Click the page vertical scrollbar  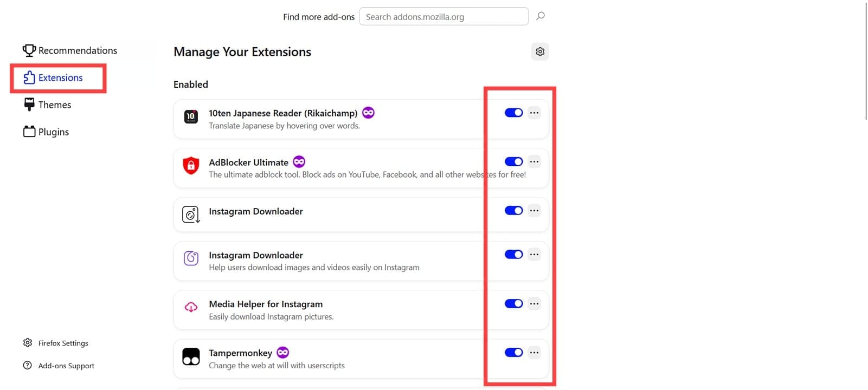click(x=866, y=61)
